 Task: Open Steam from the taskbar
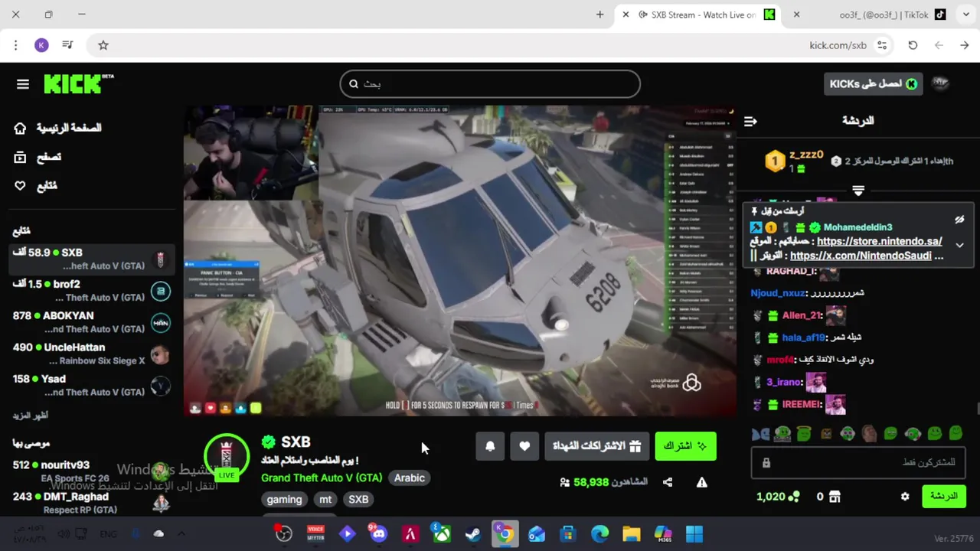point(472,533)
